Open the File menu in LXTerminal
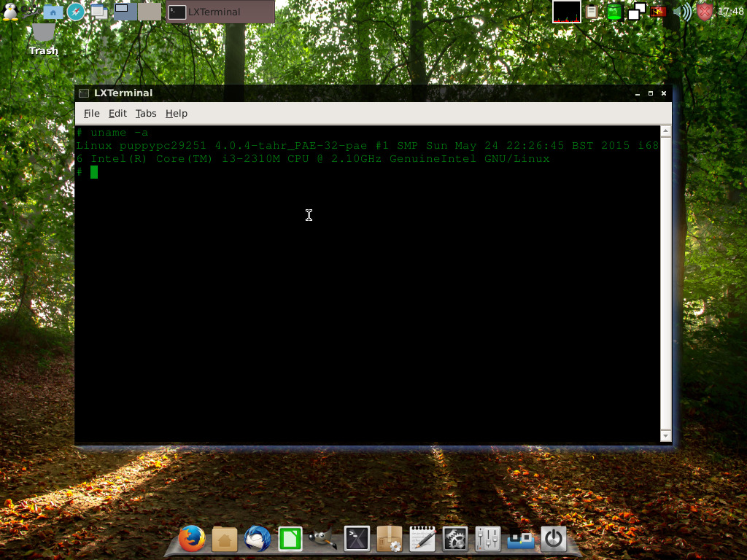747x560 pixels. click(x=91, y=113)
